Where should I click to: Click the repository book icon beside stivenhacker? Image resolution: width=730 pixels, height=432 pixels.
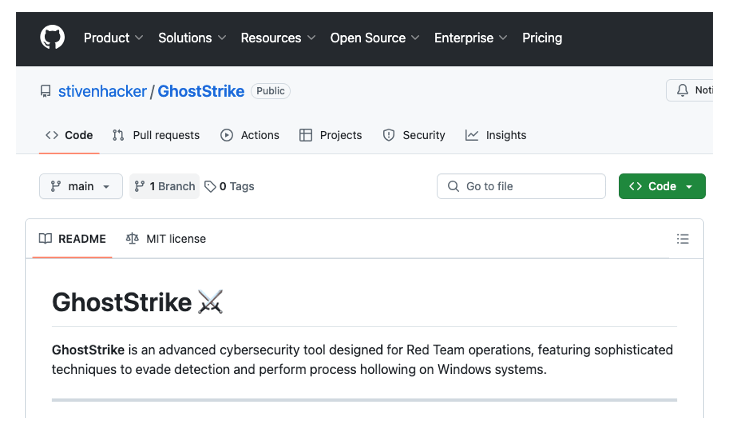pyautogui.click(x=45, y=91)
